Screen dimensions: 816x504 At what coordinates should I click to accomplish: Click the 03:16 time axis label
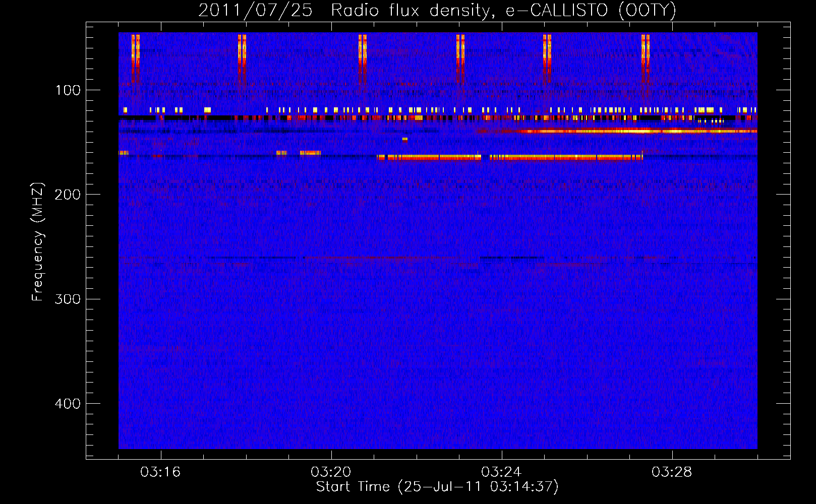pyautogui.click(x=160, y=472)
